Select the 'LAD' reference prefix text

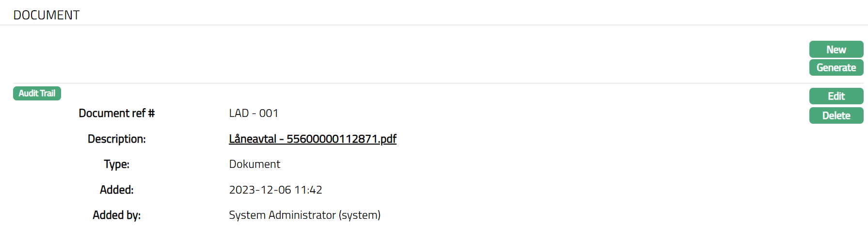tap(238, 113)
